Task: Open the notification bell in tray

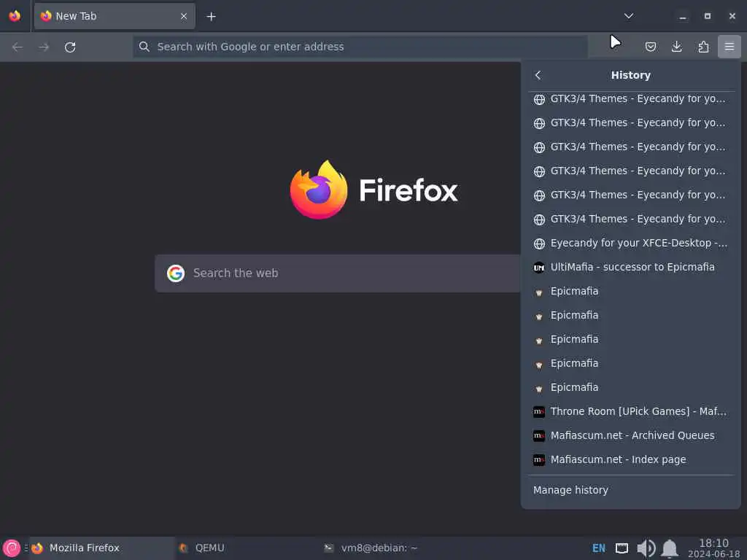Action: coord(670,548)
